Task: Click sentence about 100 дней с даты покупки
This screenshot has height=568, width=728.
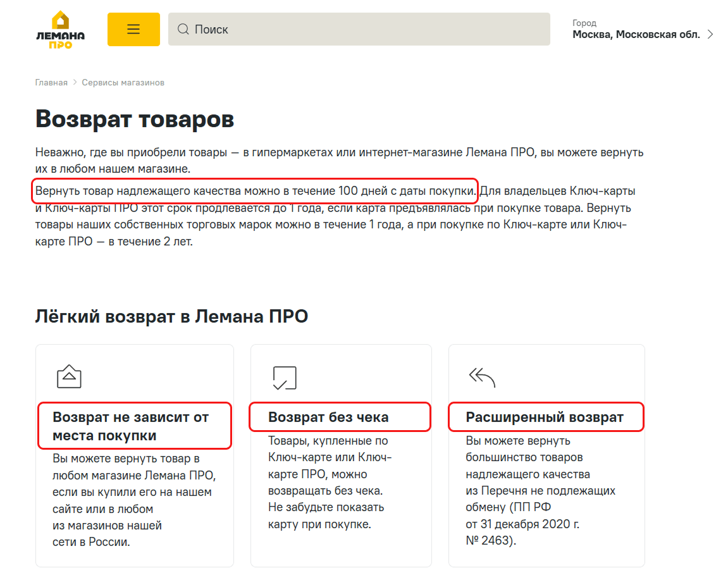Action: [256, 191]
